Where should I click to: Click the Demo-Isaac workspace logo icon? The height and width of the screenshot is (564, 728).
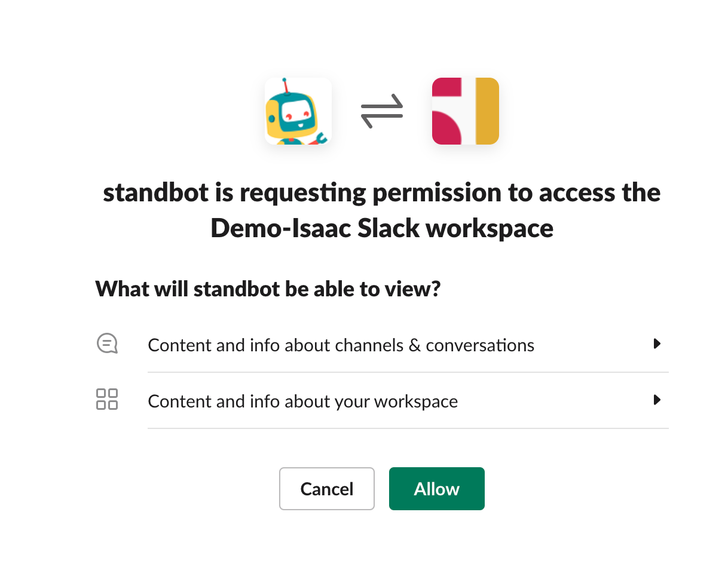click(x=466, y=111)
